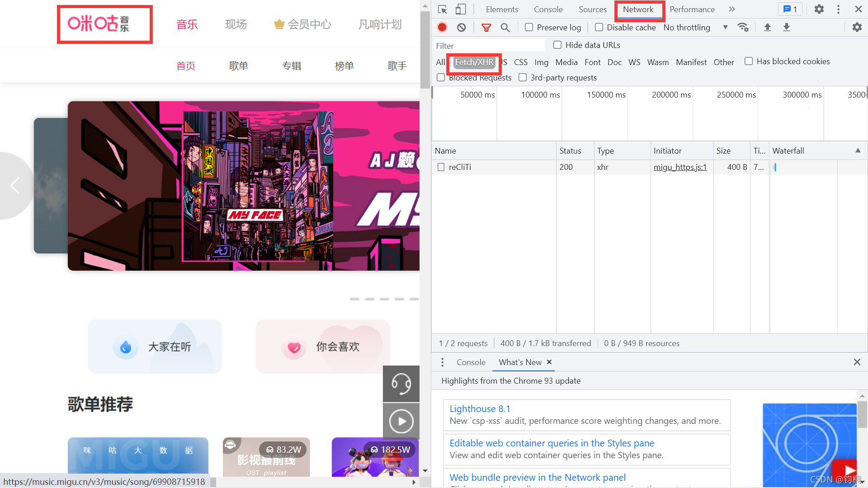Open the migu_https.js:1 initiator link
Screen dimensions: 868x488
pos(680,167)
